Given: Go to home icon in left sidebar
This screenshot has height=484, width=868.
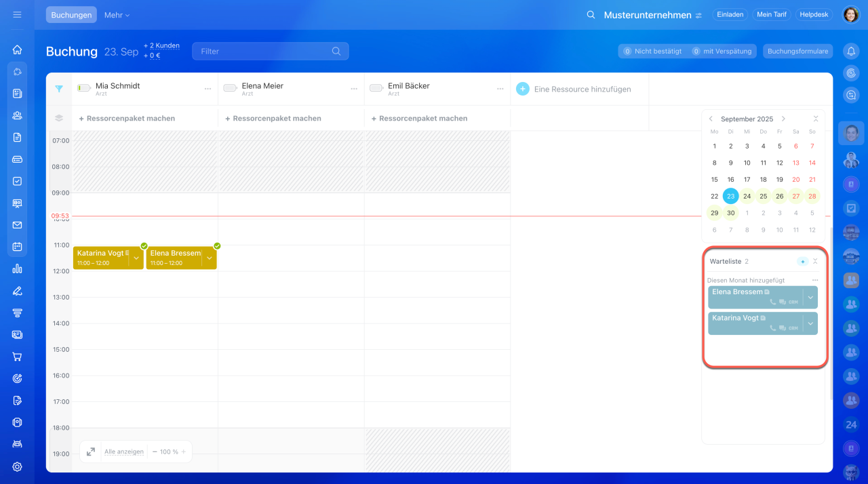Looking at the screenshot, I should click(x=17, y=49).
